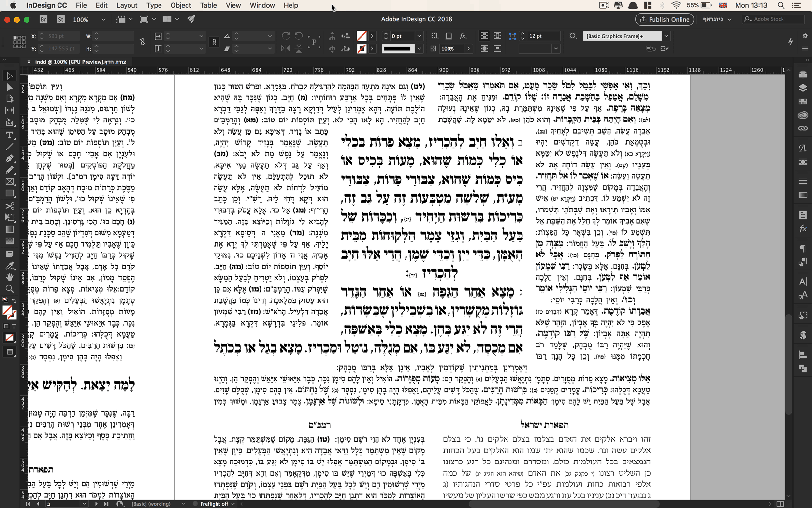Screen dimensions: 812x508
Task: Open the Layout menu
Action: (127, 5)
